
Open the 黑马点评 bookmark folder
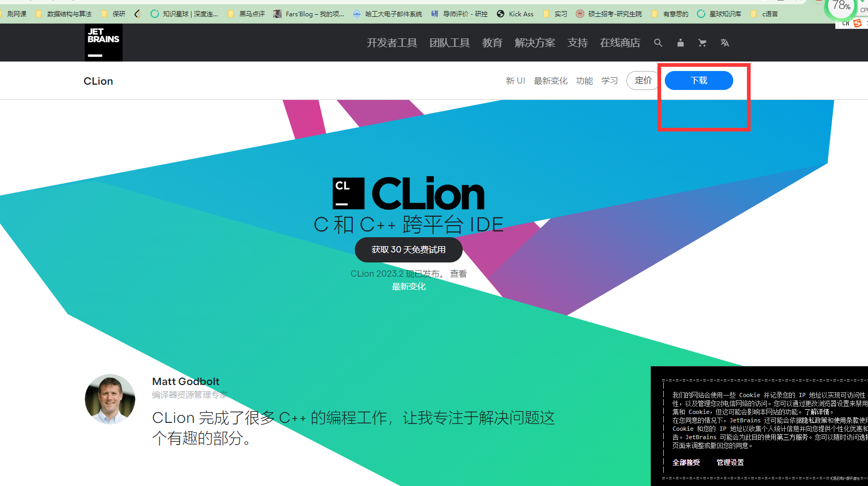point(246,14)
